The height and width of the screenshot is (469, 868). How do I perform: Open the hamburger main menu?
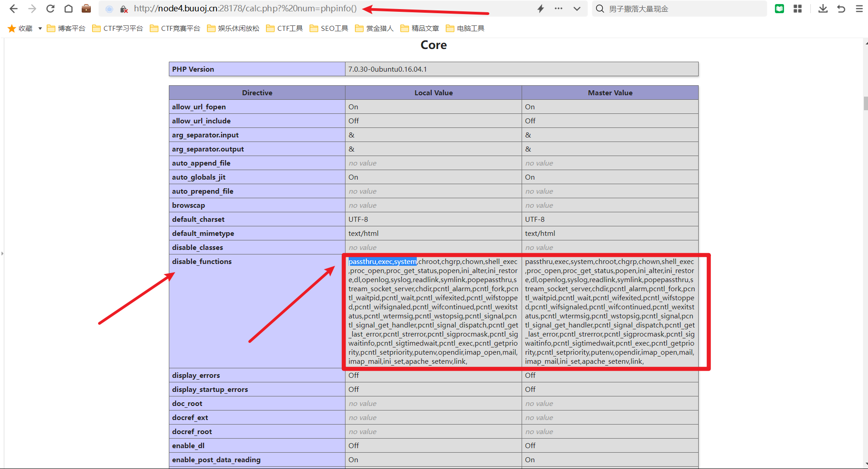859,9
